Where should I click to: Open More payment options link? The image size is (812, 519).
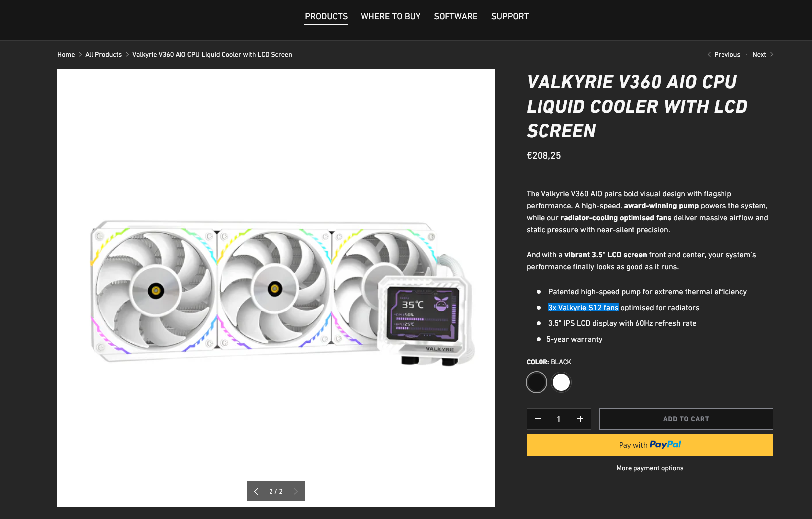pyautogui.click(x=650, y=468)
